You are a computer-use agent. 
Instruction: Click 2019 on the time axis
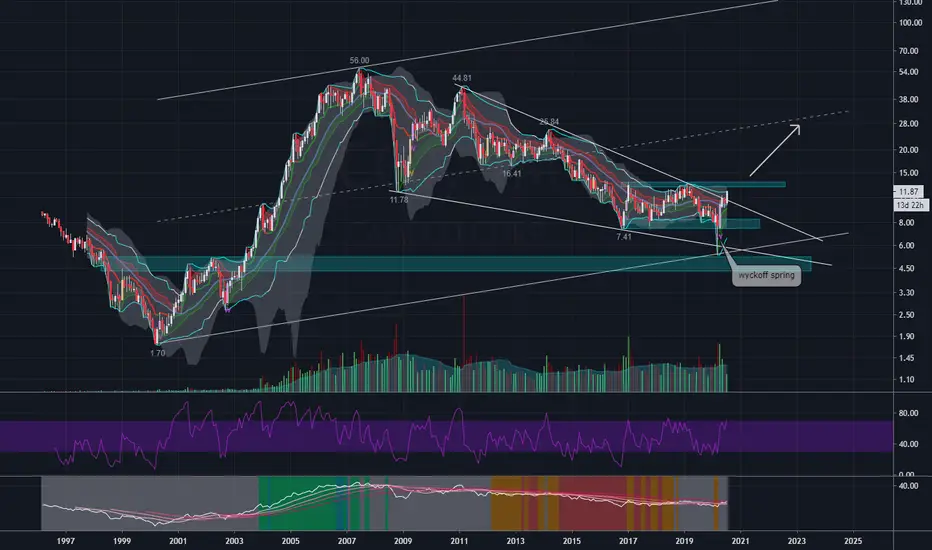tap(684, 540)
